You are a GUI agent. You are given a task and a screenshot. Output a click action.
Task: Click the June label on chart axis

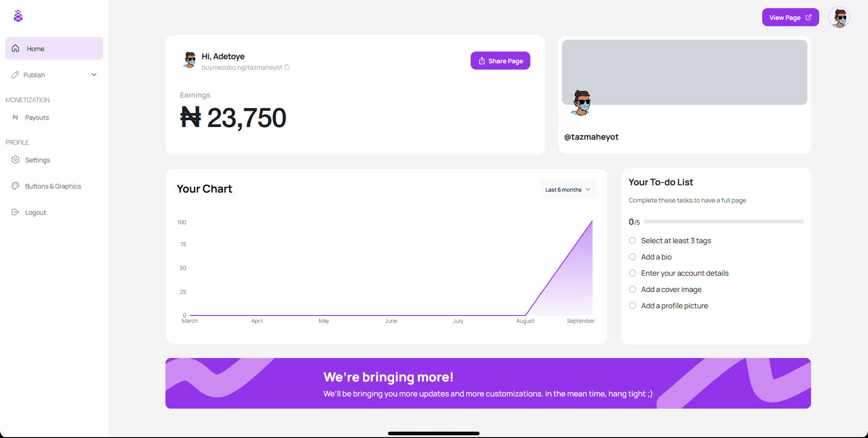(x=391, y=321)
